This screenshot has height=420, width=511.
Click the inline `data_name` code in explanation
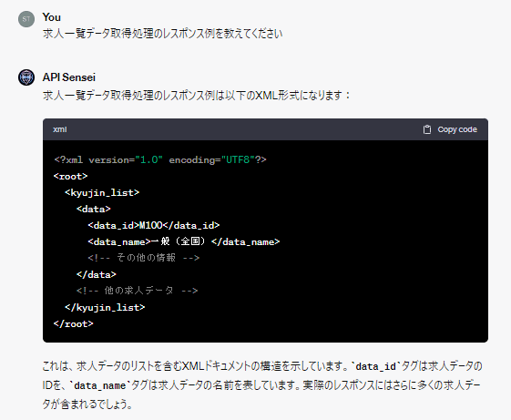(x=99, y=385)
